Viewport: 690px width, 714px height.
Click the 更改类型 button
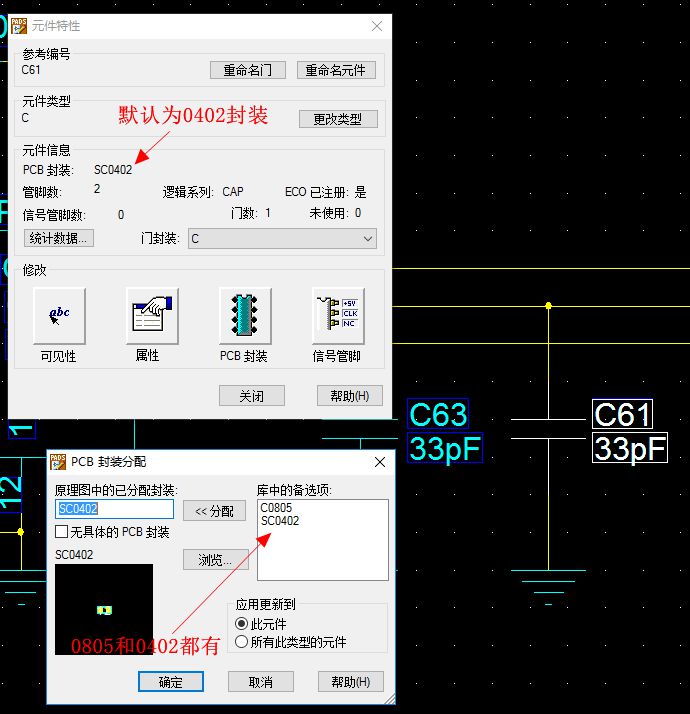pos(338,119)
